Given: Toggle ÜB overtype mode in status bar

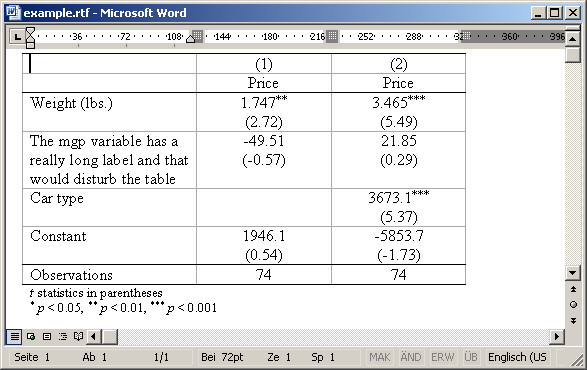Looking at the screenshot, I should (471, 357).
